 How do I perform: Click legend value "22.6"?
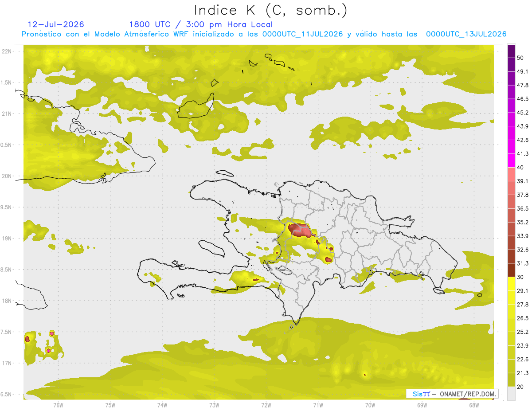pos(523,359)
